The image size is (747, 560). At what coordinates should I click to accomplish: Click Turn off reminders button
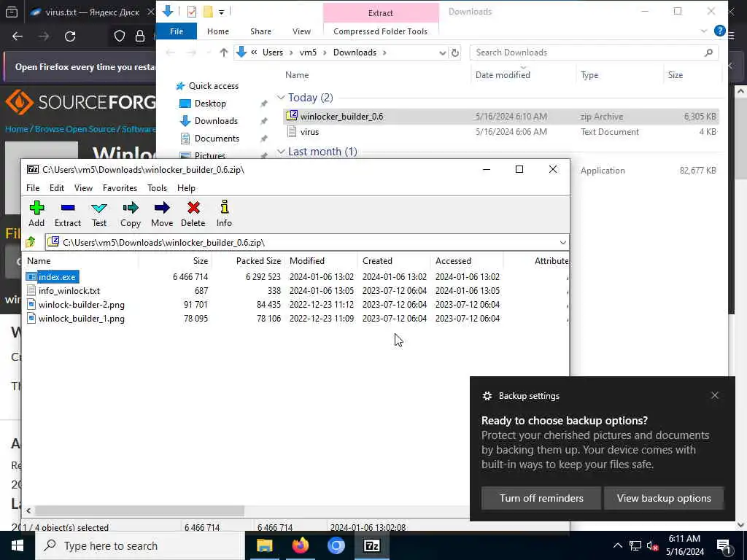pyautogui.click(x=541, y=498)
